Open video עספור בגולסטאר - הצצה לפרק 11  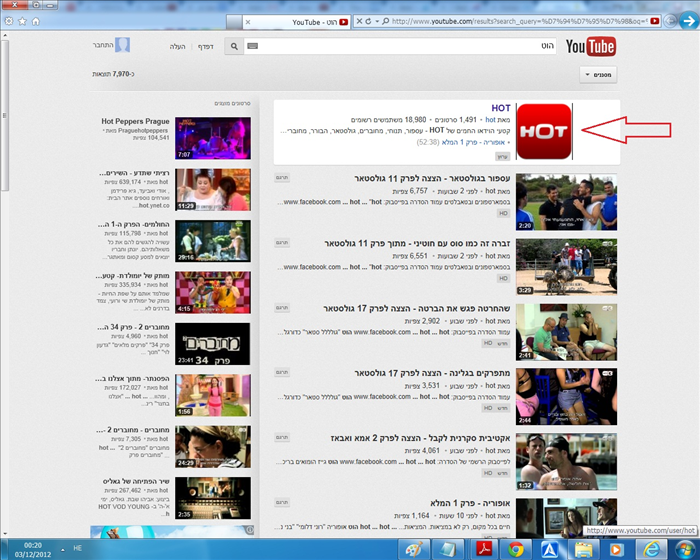(x=432, y=179)
